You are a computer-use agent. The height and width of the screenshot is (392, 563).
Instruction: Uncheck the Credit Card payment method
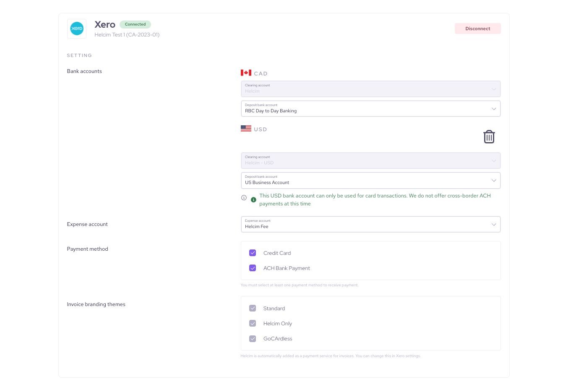click(253, 253)
